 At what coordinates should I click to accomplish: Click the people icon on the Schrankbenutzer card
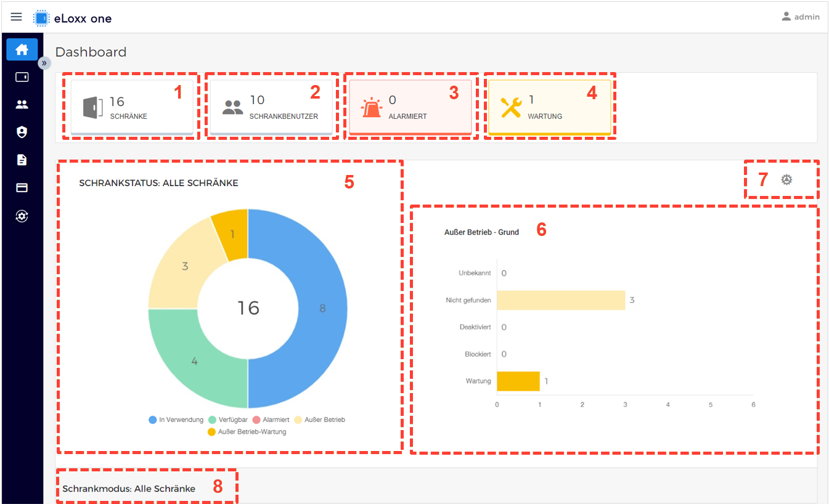(x=232, y=107)
